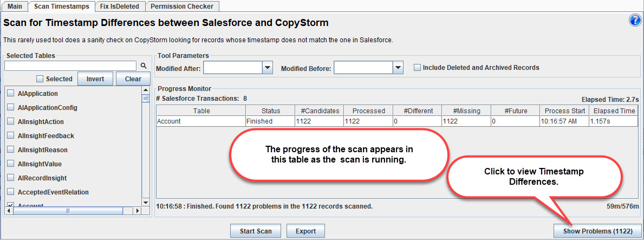Select the Account row in progress table
The height and width of the screenshot is (240, 644).
tap(398, 121)
